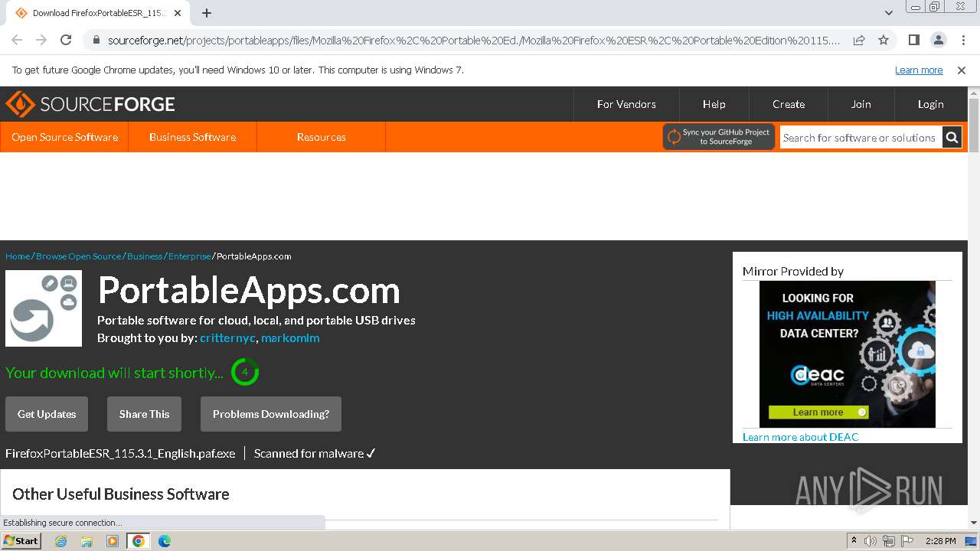Click Join in the header

click(x=861, y=104)
